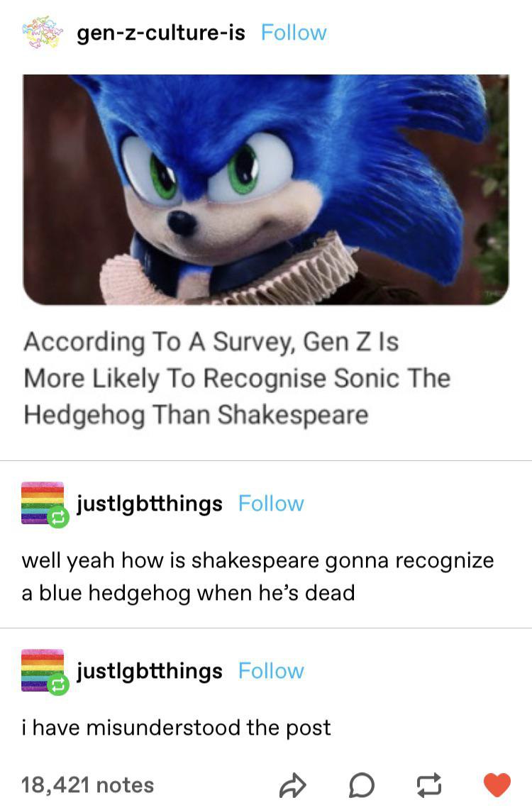The height and width of the screenshot is (810, 532).
Task: Follow justlgbtthings beside the 'misunderstood' comment
Action: click(x=271, y=671)
